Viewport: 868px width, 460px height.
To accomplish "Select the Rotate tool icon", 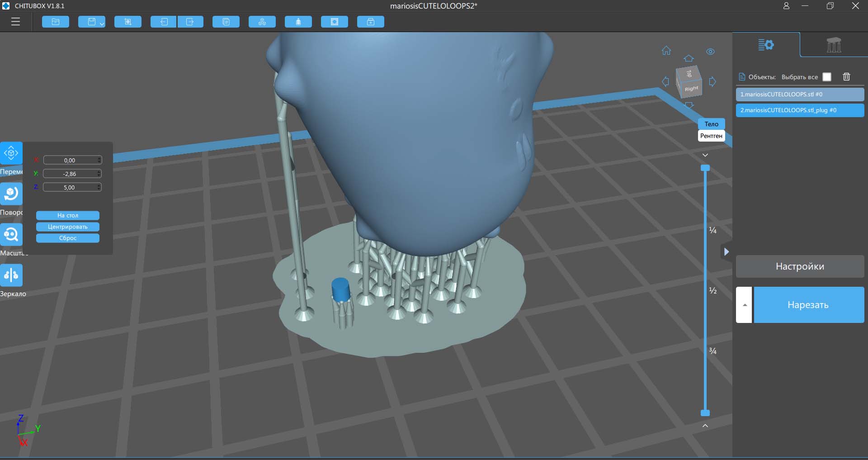I will [x=11, y=194].
